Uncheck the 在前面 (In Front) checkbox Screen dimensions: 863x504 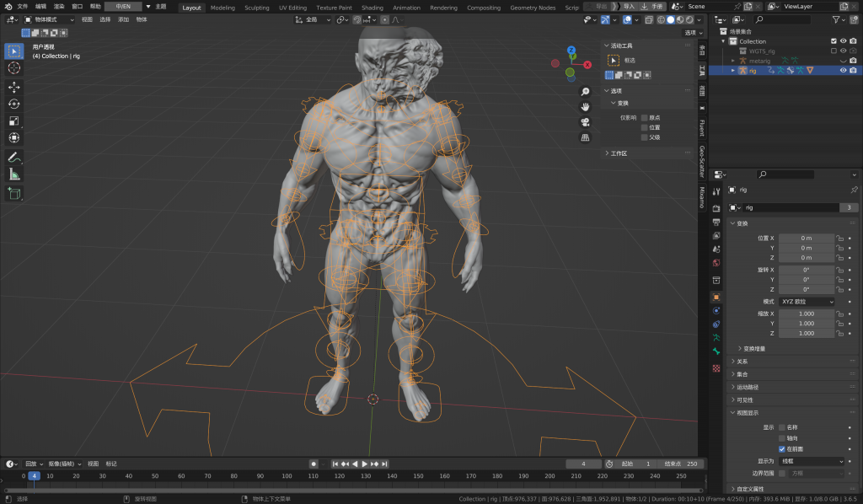[x=782, y=449]
